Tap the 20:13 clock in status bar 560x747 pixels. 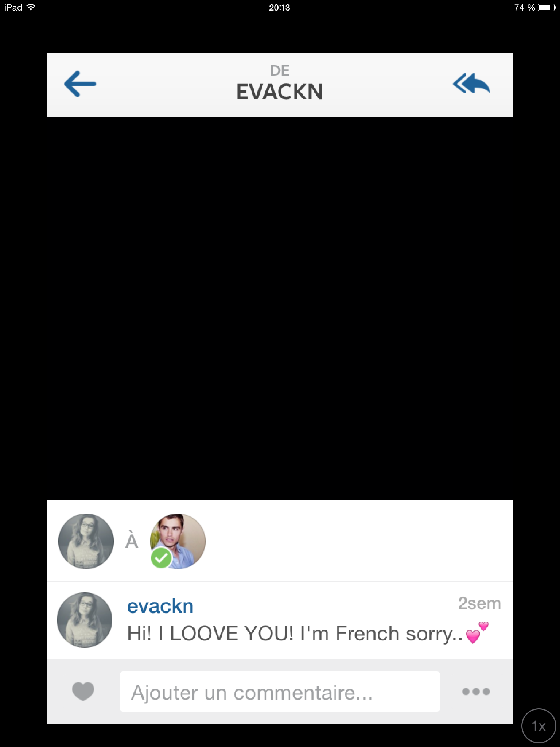[x=280, y=8]
